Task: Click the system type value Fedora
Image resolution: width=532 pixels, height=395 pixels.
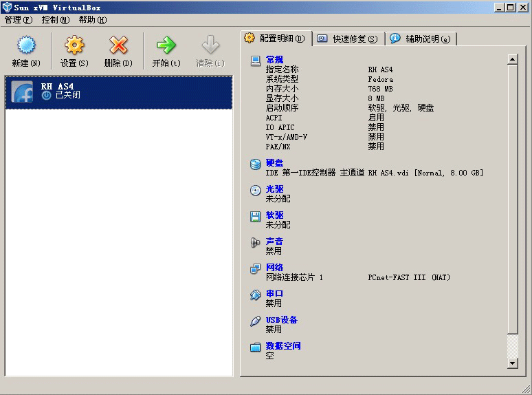Action: point(381,79)
